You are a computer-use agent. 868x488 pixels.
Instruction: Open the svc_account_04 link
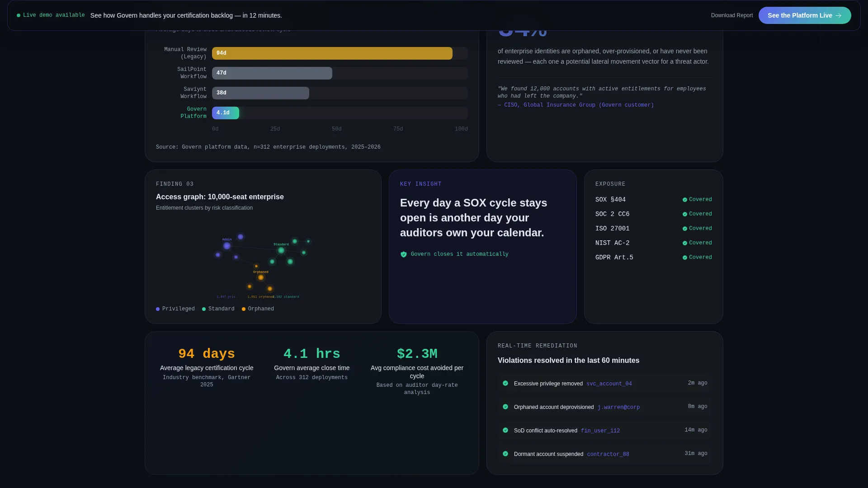609,384
